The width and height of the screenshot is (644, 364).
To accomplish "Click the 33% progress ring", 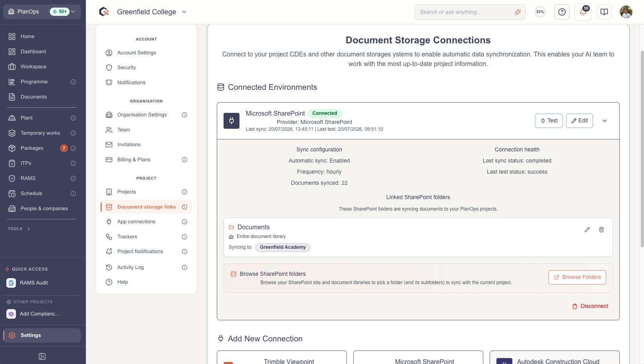I will coord(540,12).
